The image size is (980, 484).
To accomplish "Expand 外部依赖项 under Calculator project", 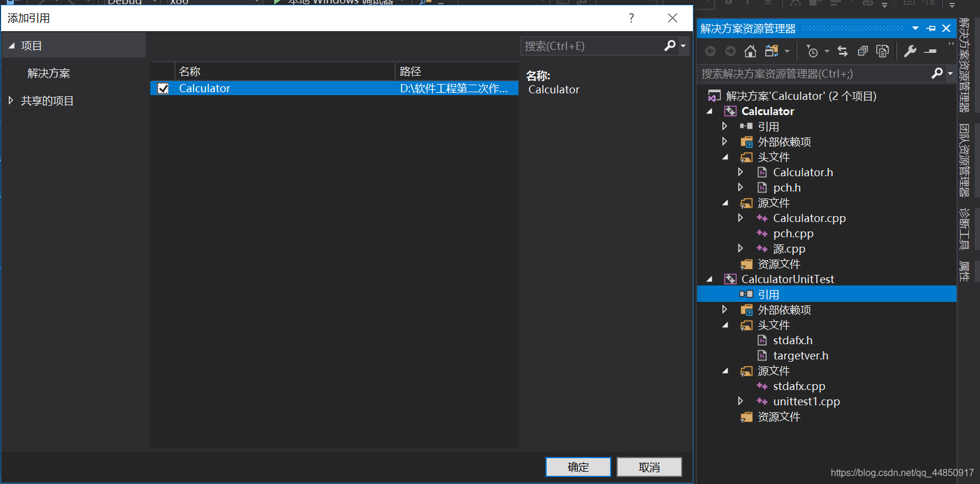I will pyautogui.click(x=725, y=142).
